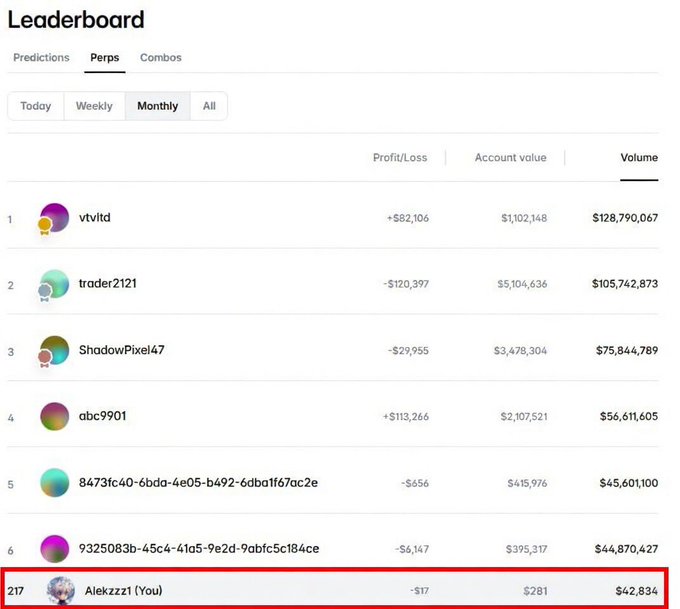Viewport: 680px width, 609px height.
Task: Open abc9901 username
Action: click(x=102, y=416)
